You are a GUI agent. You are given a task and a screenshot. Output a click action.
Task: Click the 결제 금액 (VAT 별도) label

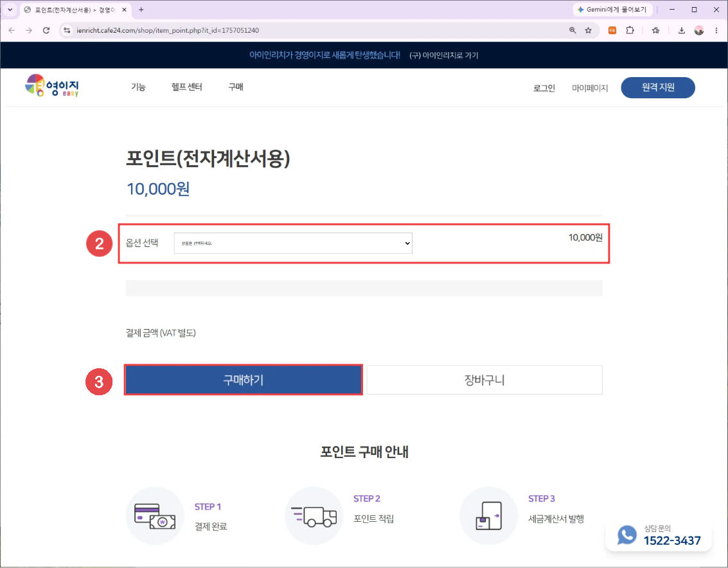coord(161,333)
